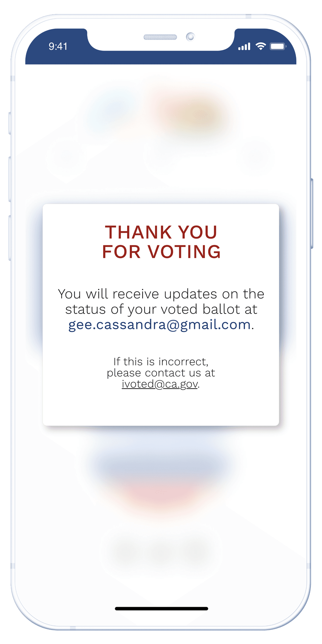Screen dimensions: 322x644
Task: Tap the THANK YOU FOR VOTING heading
Action: (x=161, y=242)
